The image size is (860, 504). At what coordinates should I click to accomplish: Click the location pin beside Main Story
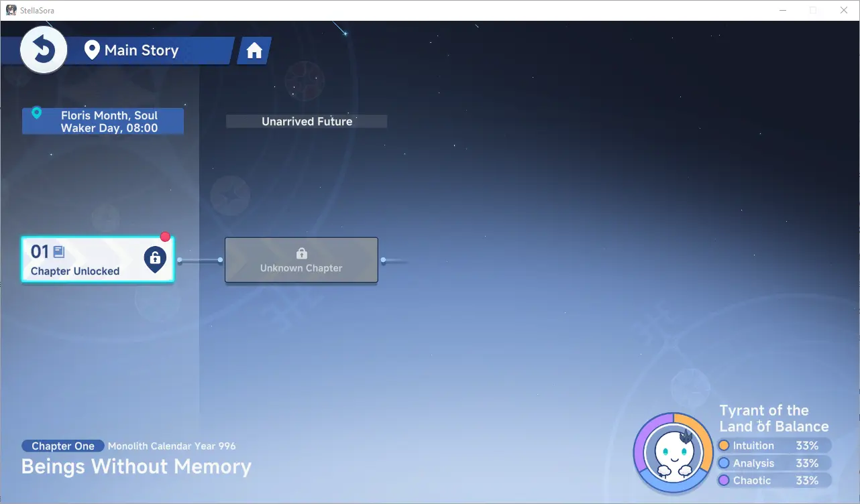(x=92, y=50)
